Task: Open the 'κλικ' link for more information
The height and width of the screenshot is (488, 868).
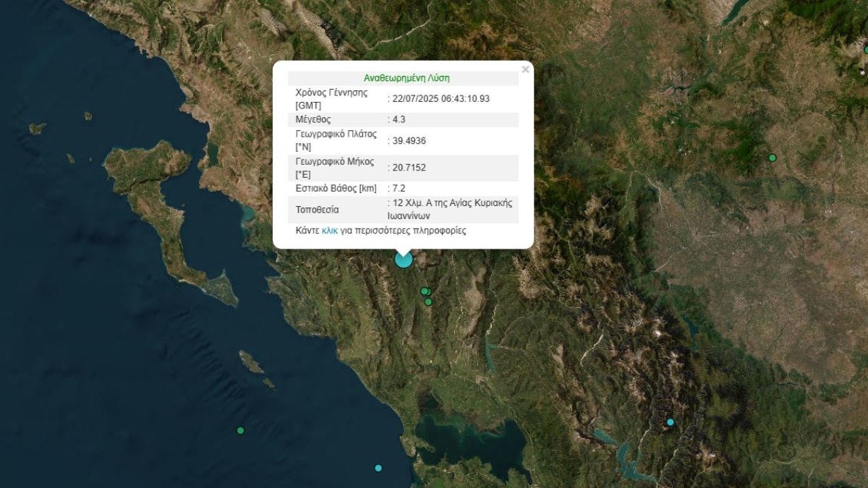Action: (330, 231)
